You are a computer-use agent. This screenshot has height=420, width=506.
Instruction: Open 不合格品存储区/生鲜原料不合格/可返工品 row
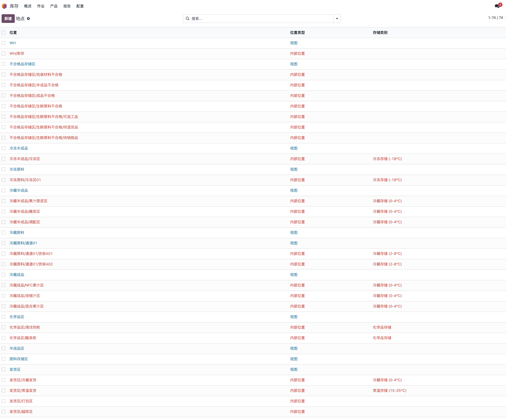44,117
